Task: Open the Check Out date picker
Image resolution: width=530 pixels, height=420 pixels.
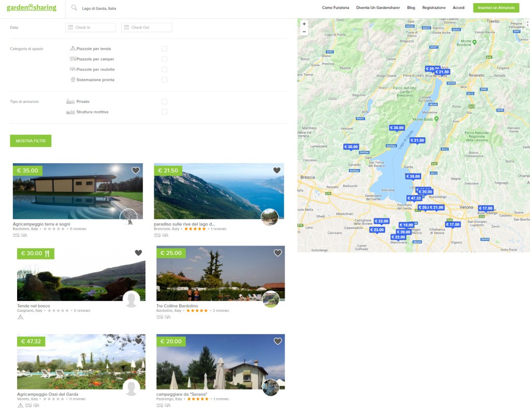Action: coord(146,27)
